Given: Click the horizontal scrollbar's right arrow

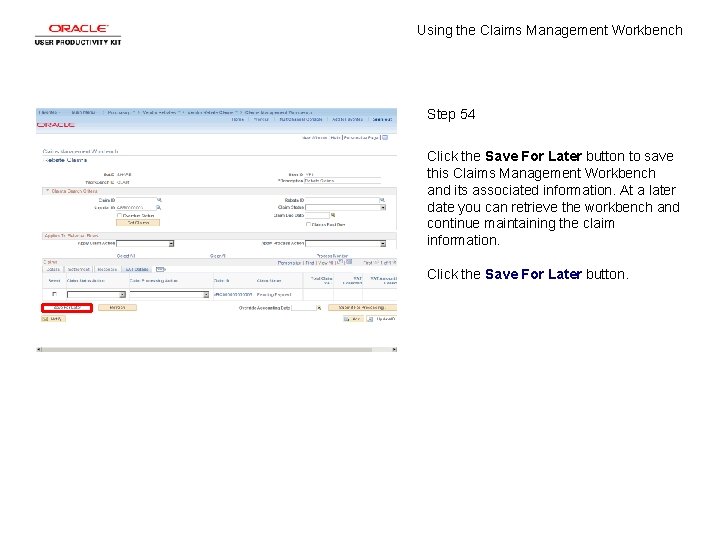Looking at the screenshot, I should (394, 349).
